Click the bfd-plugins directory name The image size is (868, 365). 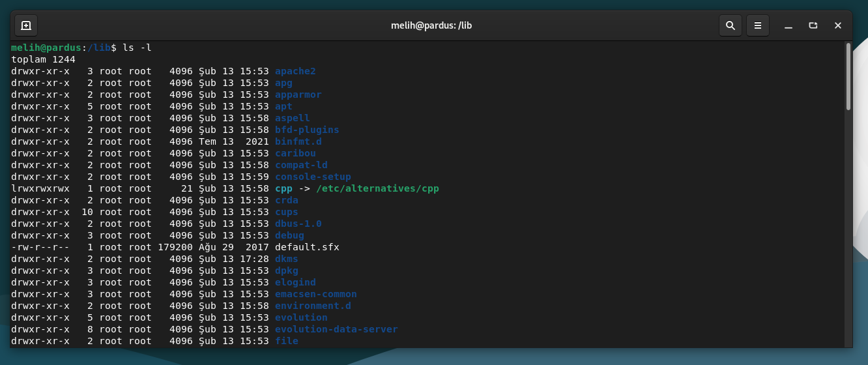307,130
